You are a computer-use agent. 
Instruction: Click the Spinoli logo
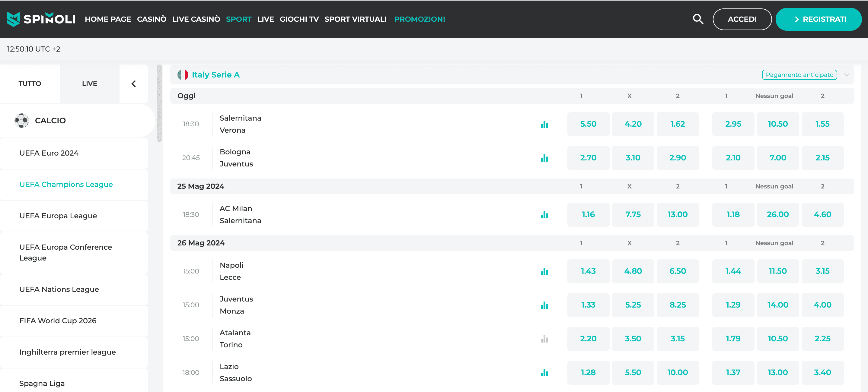pos(40,19)
